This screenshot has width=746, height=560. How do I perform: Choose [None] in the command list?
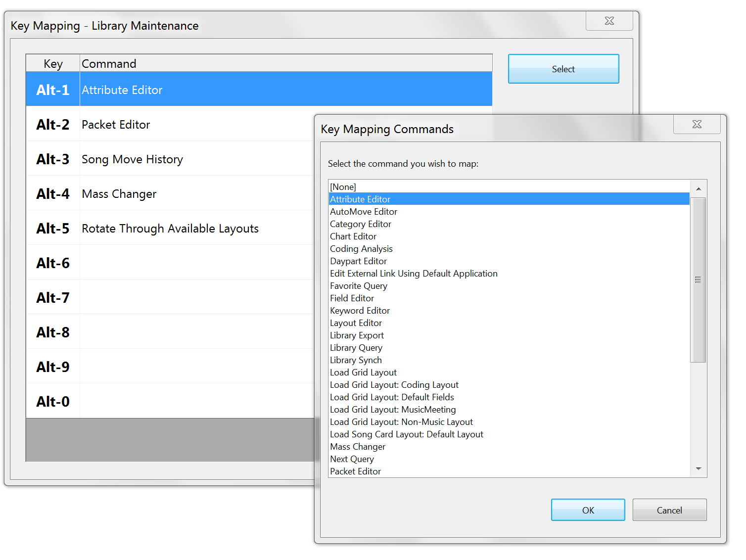(x=343, y=187)
